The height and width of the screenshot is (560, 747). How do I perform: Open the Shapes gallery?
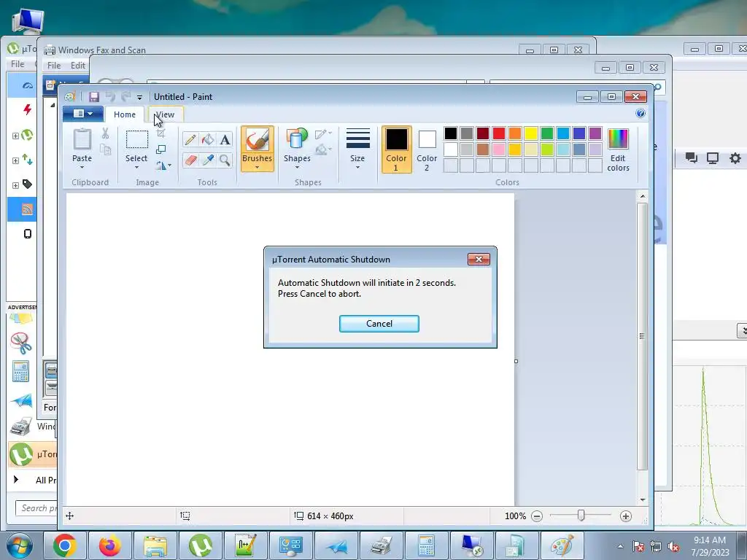coord(297,149)
